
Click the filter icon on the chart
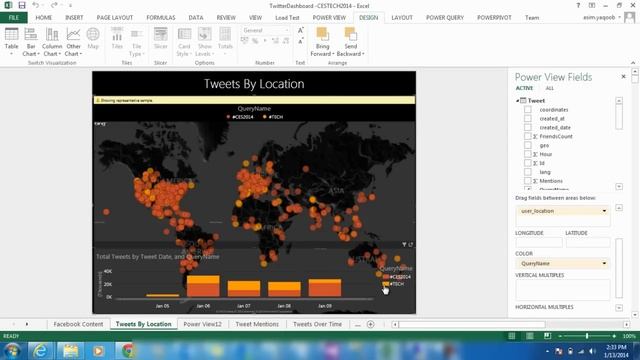404,244
